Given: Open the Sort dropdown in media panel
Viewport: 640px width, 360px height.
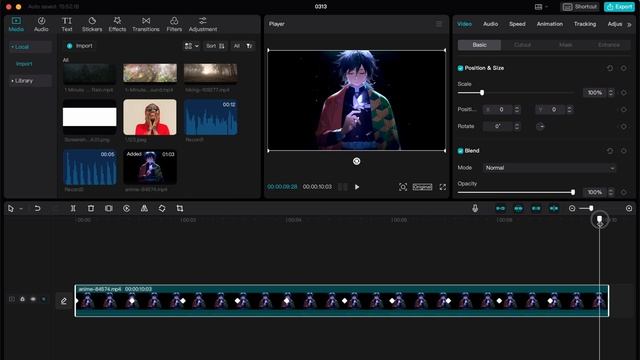Looking at the screenshot, I should (215, 46).
